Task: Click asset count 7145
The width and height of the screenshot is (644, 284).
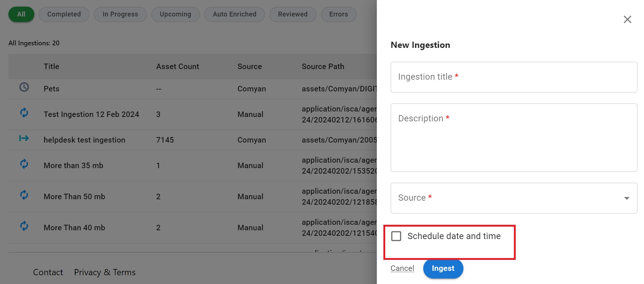Action: click(165, 140)
